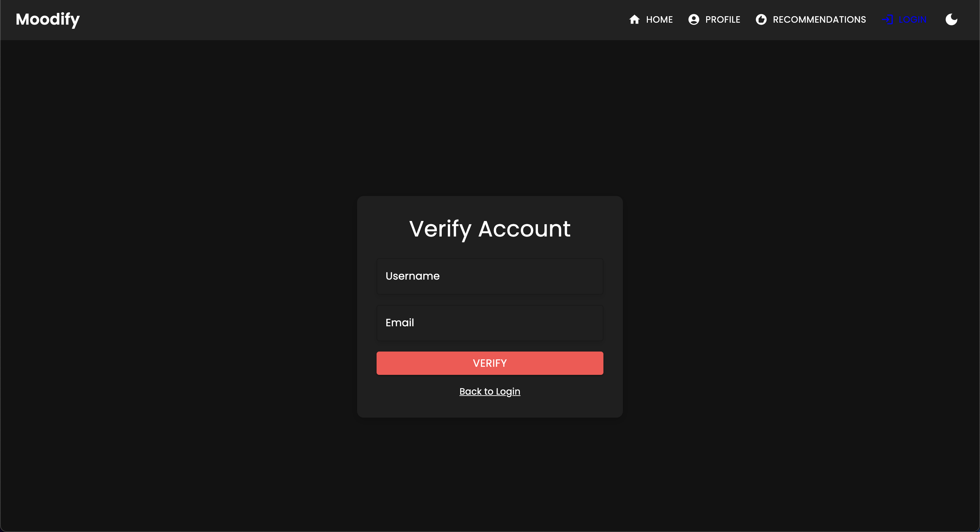
Task: Go to the PROFILE nav label
Action: click(722, 19)
